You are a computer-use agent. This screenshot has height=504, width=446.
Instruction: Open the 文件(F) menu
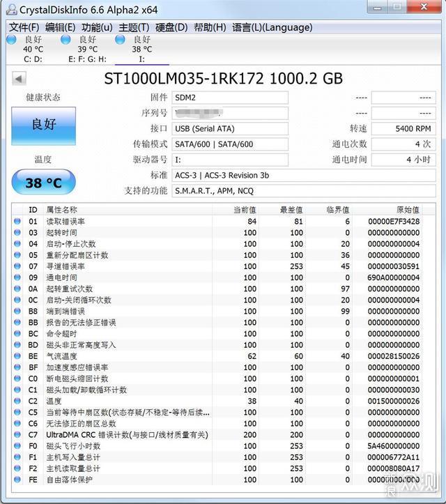[x=24, y=27]
